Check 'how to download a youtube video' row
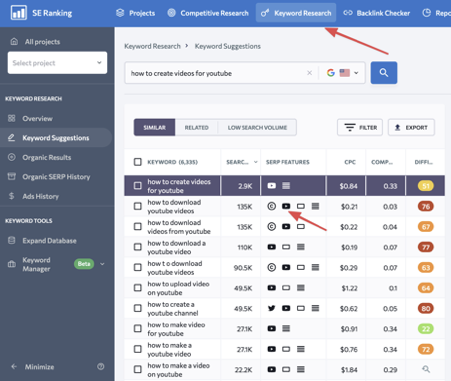 pos(138,247)
